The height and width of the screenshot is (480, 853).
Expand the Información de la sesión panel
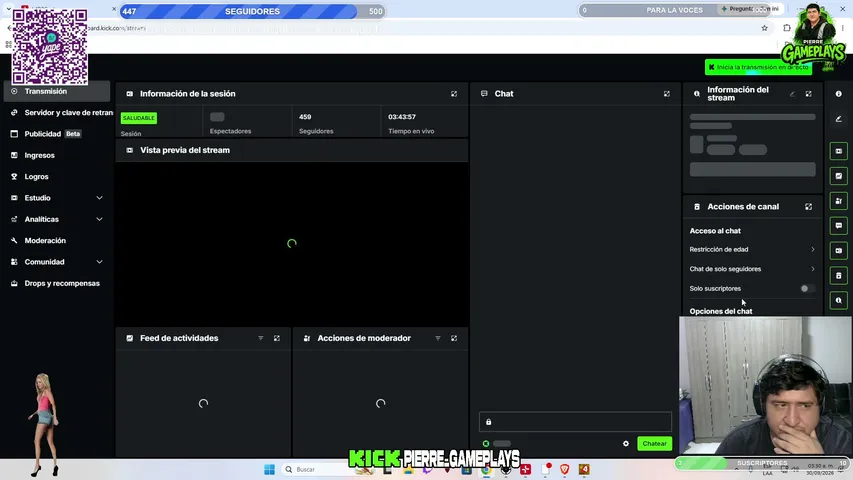[454, 94]
